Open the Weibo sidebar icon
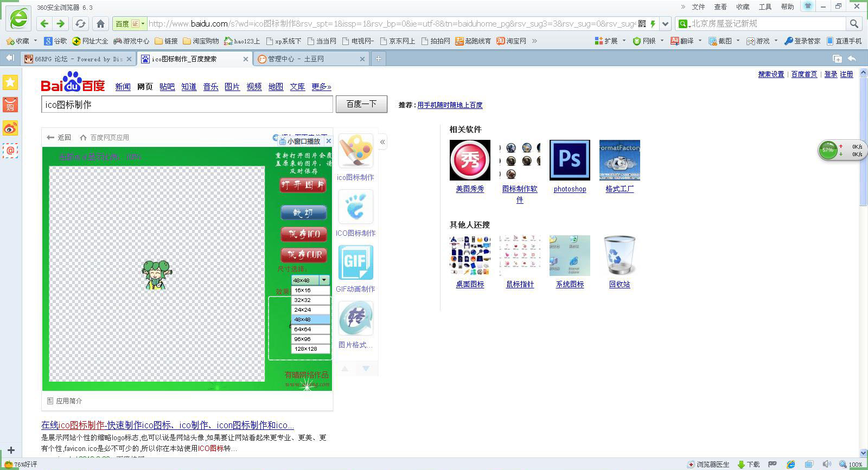The height and width of the screenshot is (470, 868). [10, 128]
